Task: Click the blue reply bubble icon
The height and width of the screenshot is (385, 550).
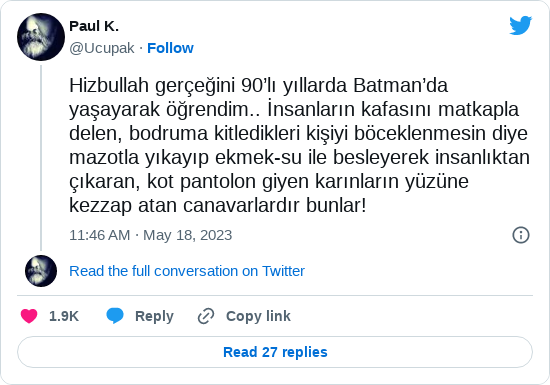Action: [x=115, y=316]
